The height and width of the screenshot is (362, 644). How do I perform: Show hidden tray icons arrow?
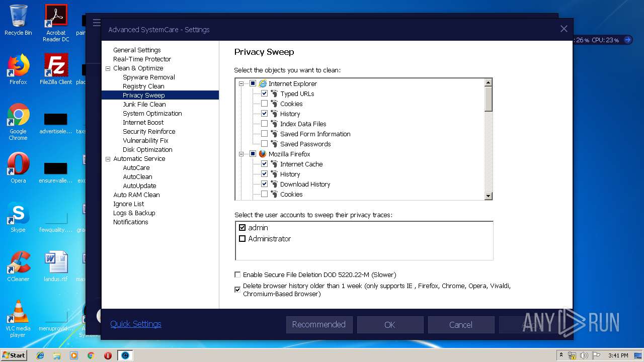(x=561, y=355)
